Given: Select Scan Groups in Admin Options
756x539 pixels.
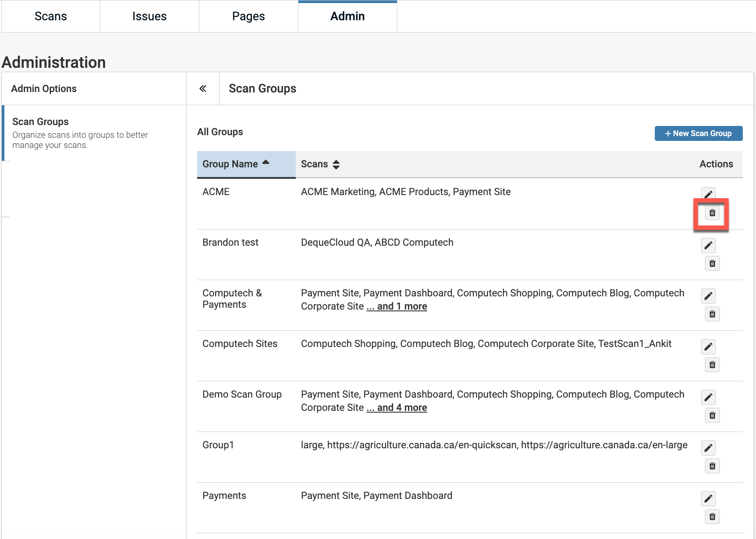Looking at the screenshot, I should (x=40, y=122).
